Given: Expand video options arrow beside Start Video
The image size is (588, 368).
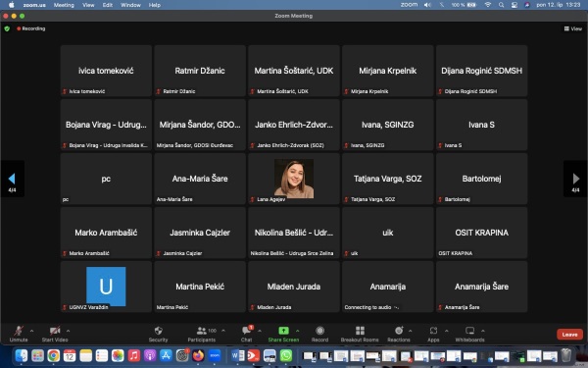Looking at the screenshot, I should coord(68,331).
